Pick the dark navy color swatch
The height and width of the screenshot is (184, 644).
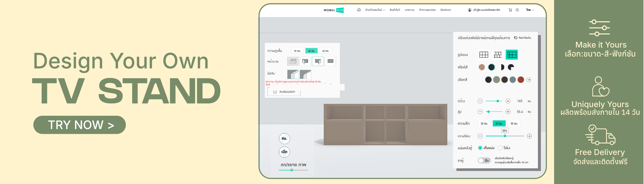click(488, 80)
